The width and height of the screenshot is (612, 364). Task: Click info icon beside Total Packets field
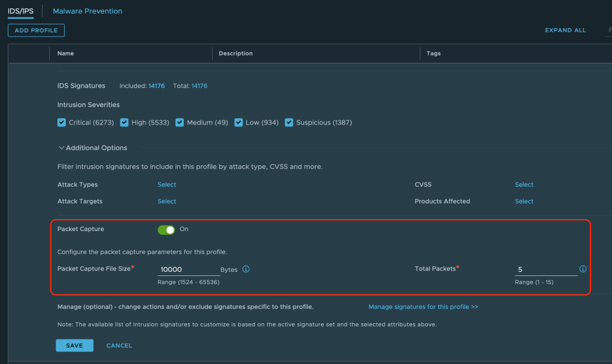pyautogui.click(x=583, y=269)
